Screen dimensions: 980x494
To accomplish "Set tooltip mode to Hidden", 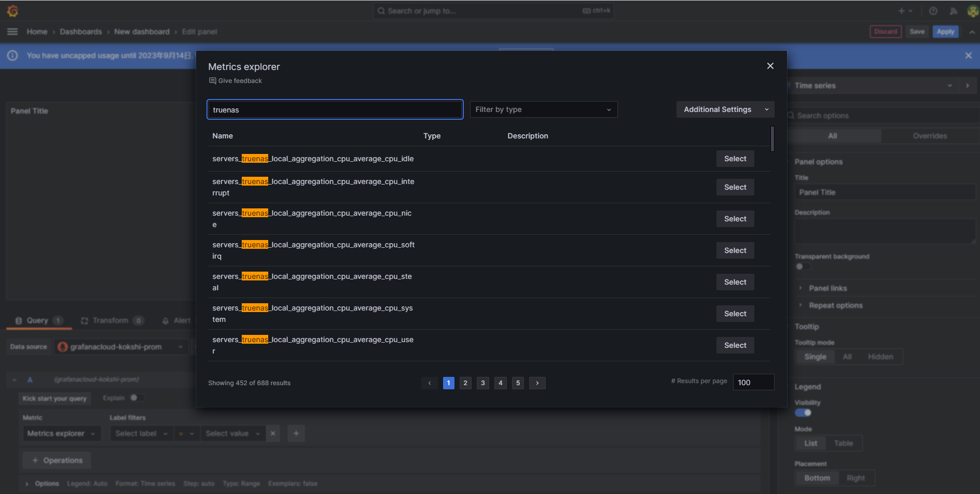I will 880,357.
